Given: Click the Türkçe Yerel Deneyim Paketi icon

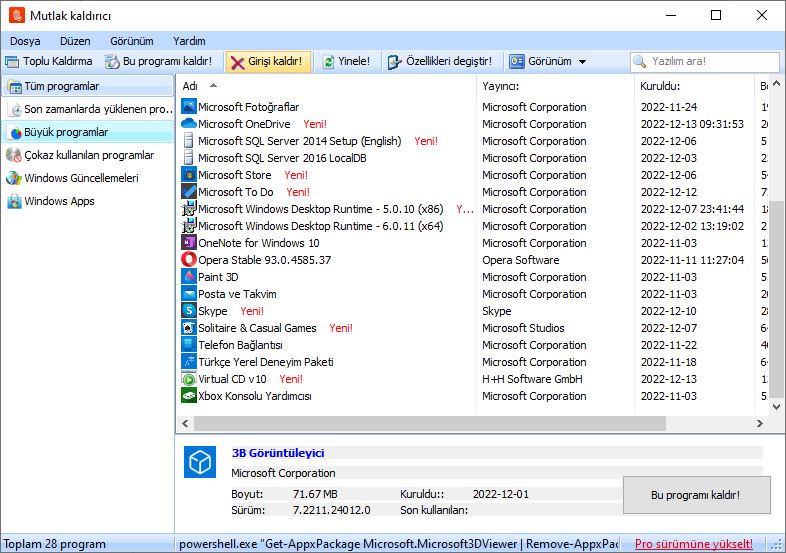Looking at the screenshot, I should pyautogui.click(x=188, y=362).
